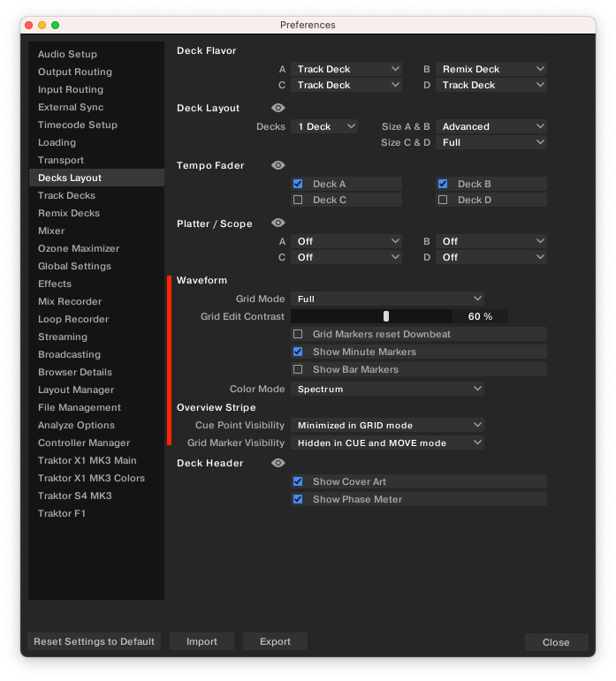
Task: Select Mixer in the sidebar
Action: coord(51,231)
